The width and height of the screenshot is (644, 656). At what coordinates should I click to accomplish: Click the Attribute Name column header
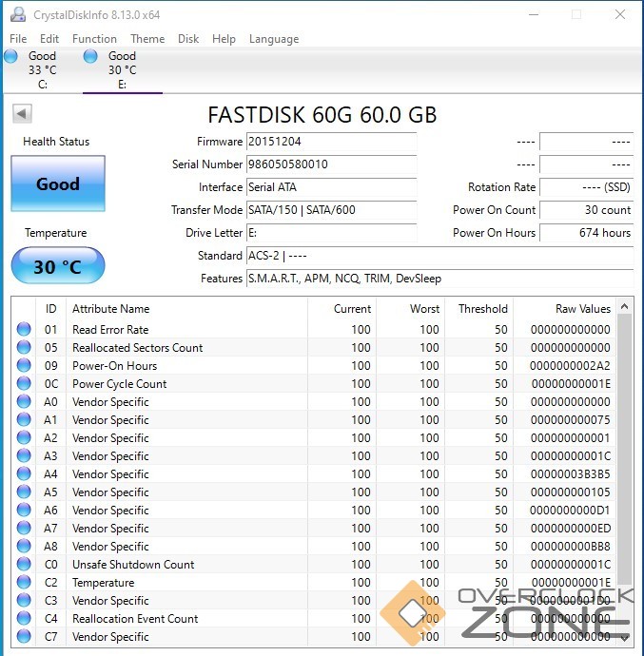[111, 309]
